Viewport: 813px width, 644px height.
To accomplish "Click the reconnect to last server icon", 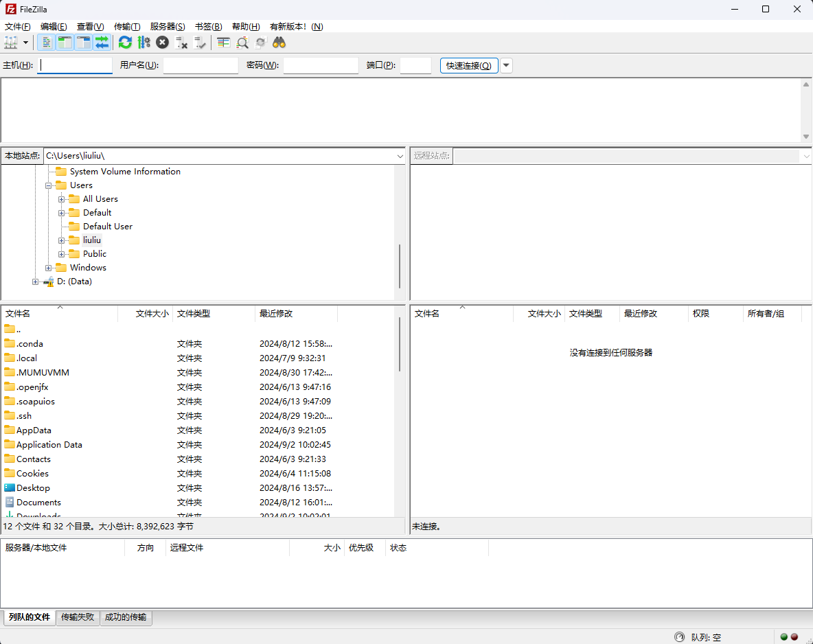I will click(200, 43).
